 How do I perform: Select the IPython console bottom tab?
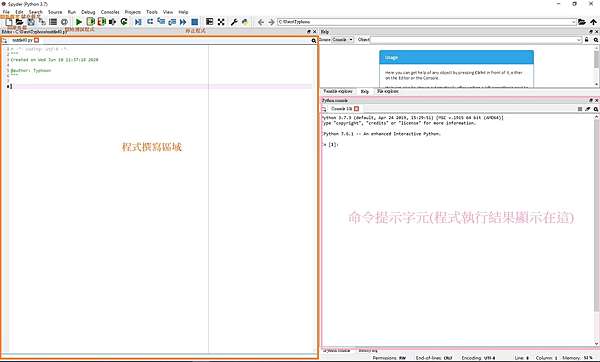337,350
